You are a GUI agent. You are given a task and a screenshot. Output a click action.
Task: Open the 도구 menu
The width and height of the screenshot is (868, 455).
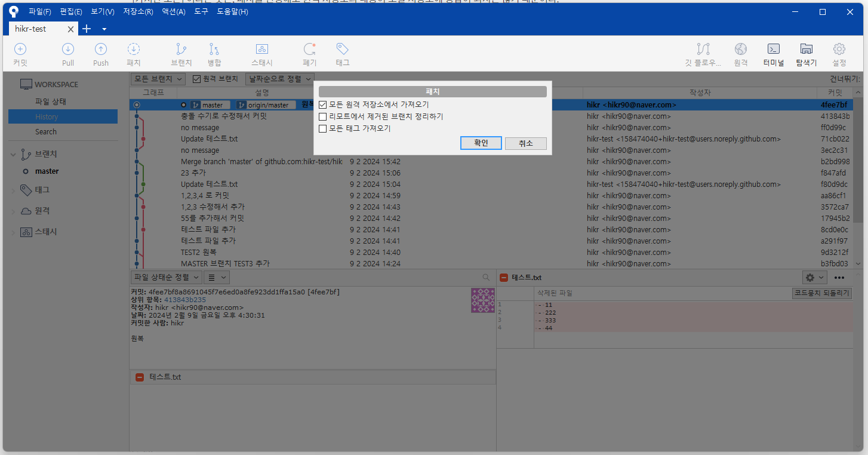point(201,11)
